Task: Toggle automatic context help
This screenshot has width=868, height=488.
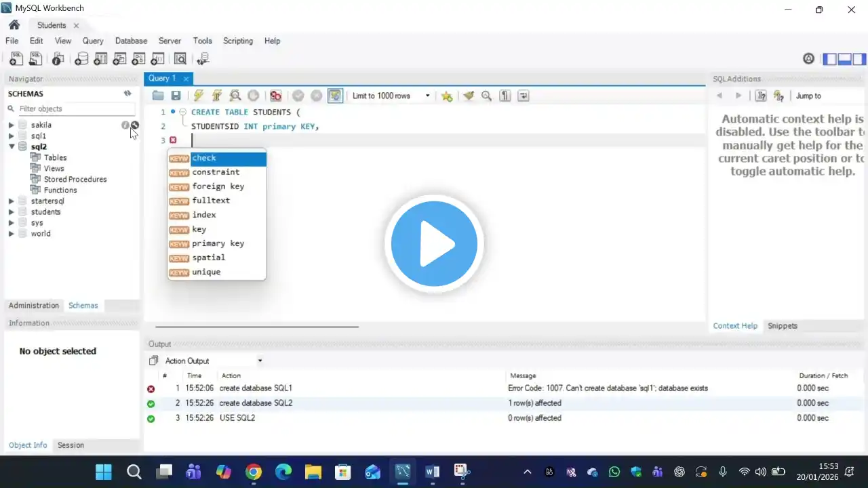Action: 778,96
